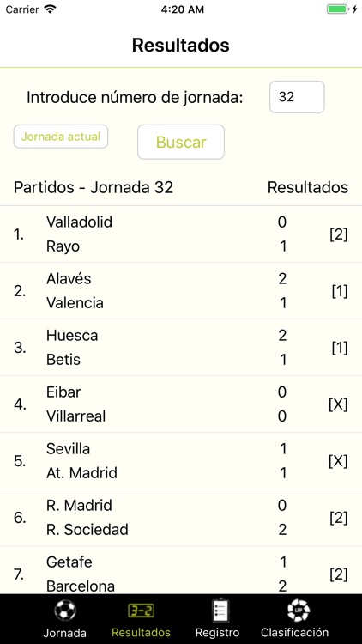Screen dimensions: 362x644
Task: Switch to the Registro tab label
Action: [218, 633]
